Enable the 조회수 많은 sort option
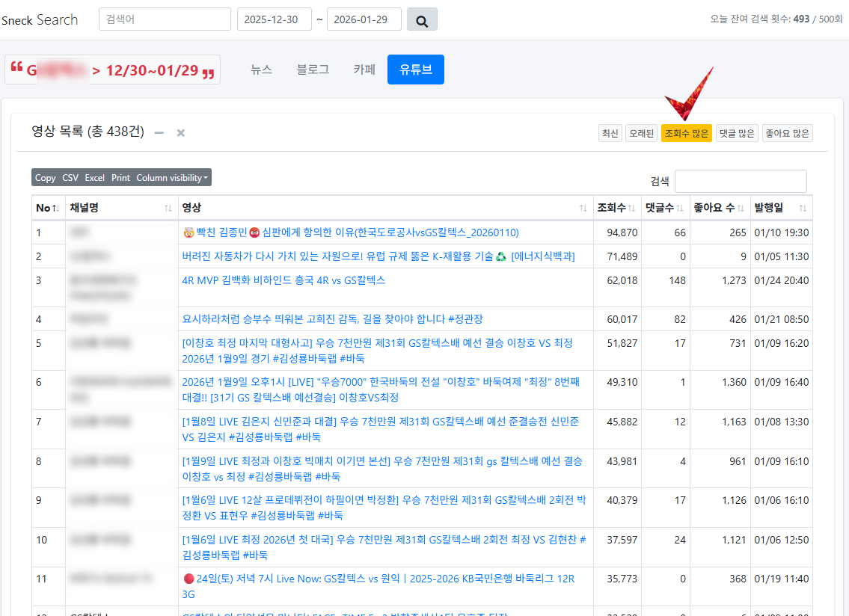This screenshot has width=849, height=616. (x=686, y=132)
